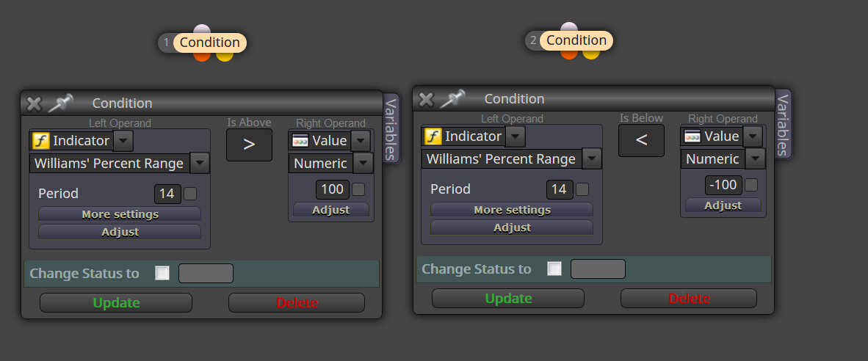Click the Indicator function icon in right panel
868x361 pixels.
tap(433, 136)
